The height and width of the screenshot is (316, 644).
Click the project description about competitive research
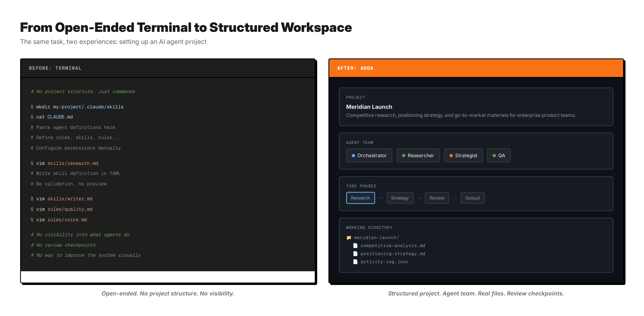pyautogui.click(x=461, y=115)
